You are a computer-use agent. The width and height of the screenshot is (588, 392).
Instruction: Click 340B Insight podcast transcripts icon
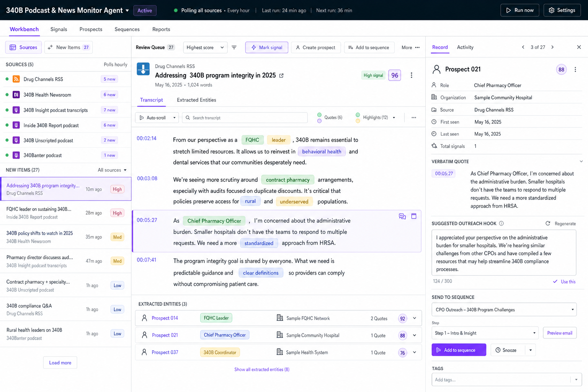click(x=16, y=110)
